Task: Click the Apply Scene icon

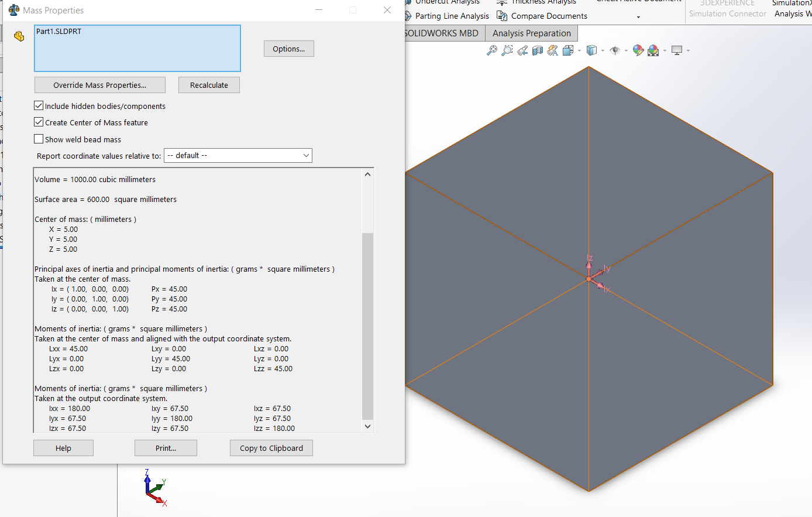Action: pos(653,50)
